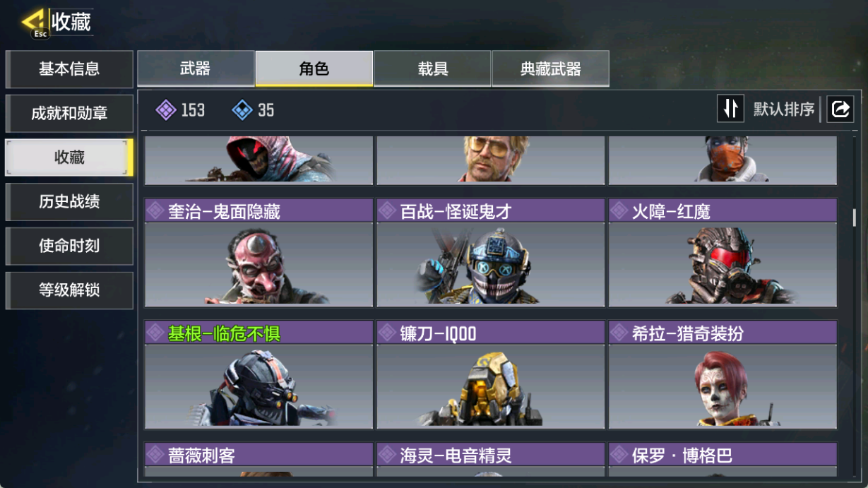This screenshot has height=488, width=868.
Task: Switch to the 武器 tab
Action: (x=196, y=69)
